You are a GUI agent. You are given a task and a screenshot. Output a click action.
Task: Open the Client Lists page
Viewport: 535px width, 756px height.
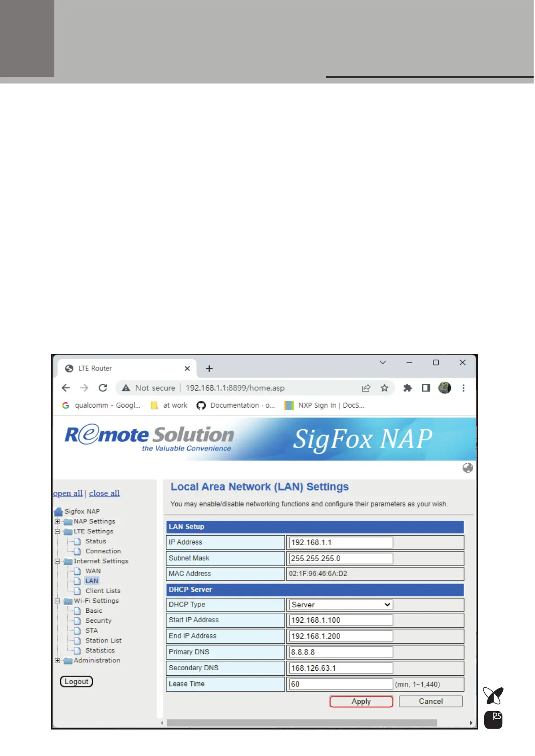coord(103,591)
